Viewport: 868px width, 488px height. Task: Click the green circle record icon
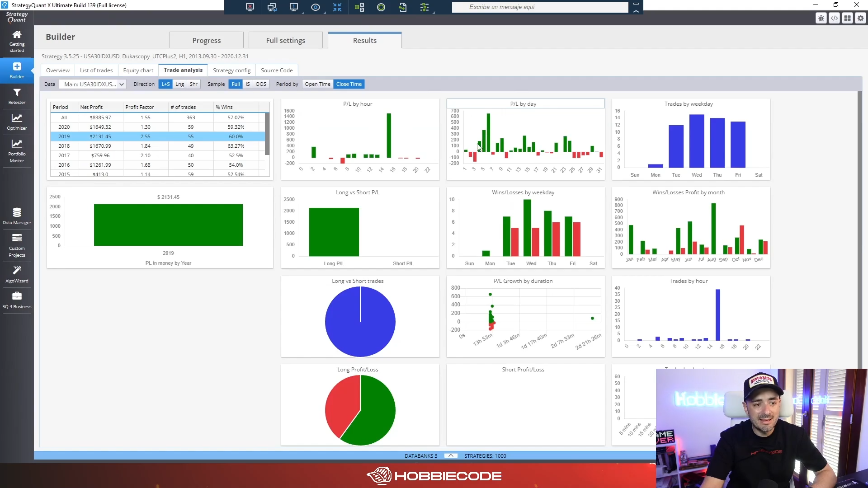tap(381, 7)
